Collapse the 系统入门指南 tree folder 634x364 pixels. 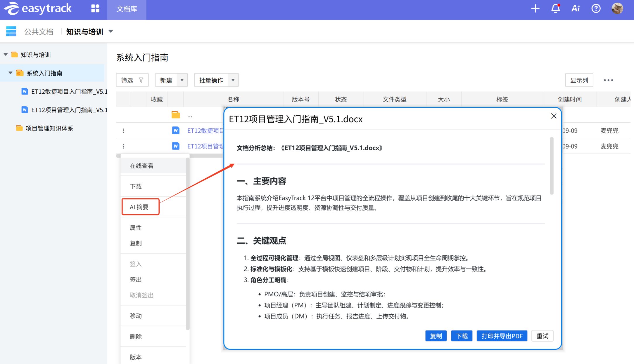click(x=11, y=73)
